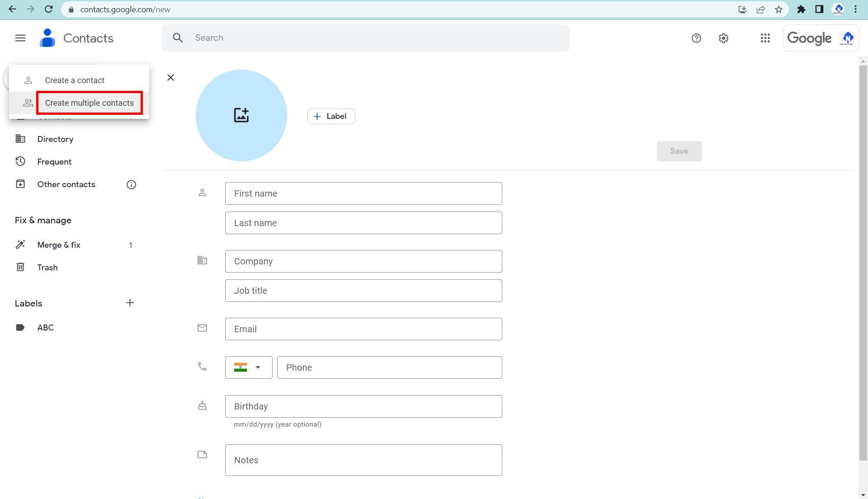
Task: Open Contacts settings gear
Action: pos(723,38)
